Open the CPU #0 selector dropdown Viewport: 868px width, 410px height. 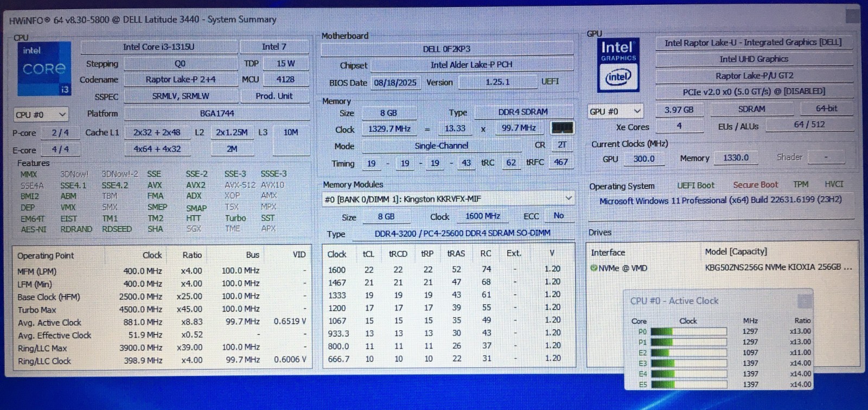[41, 115]
